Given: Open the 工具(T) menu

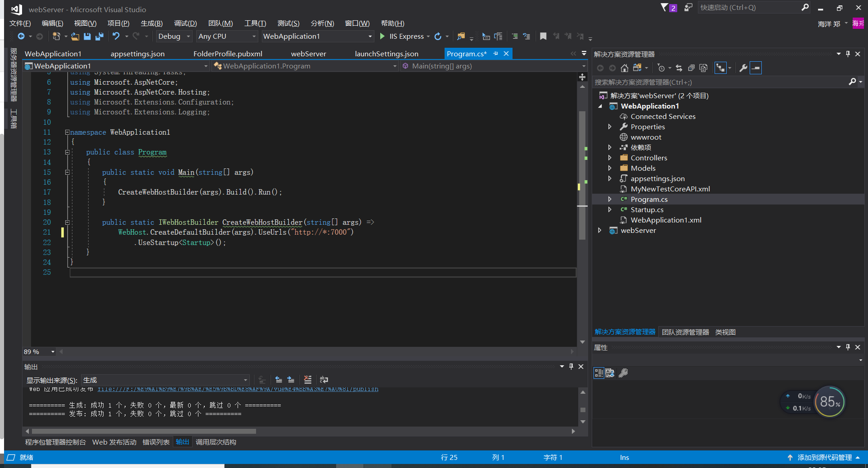Looking at the screenshot, I should [x=255, y=23].
